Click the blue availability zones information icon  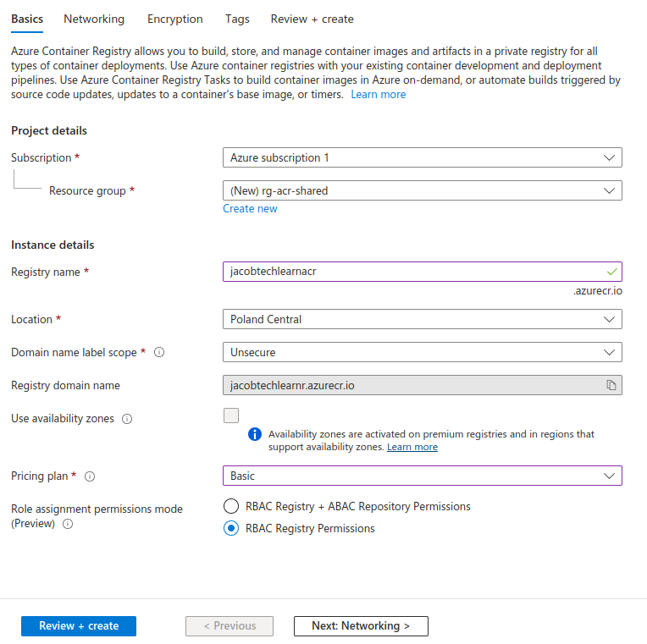[x=254, y=434]
